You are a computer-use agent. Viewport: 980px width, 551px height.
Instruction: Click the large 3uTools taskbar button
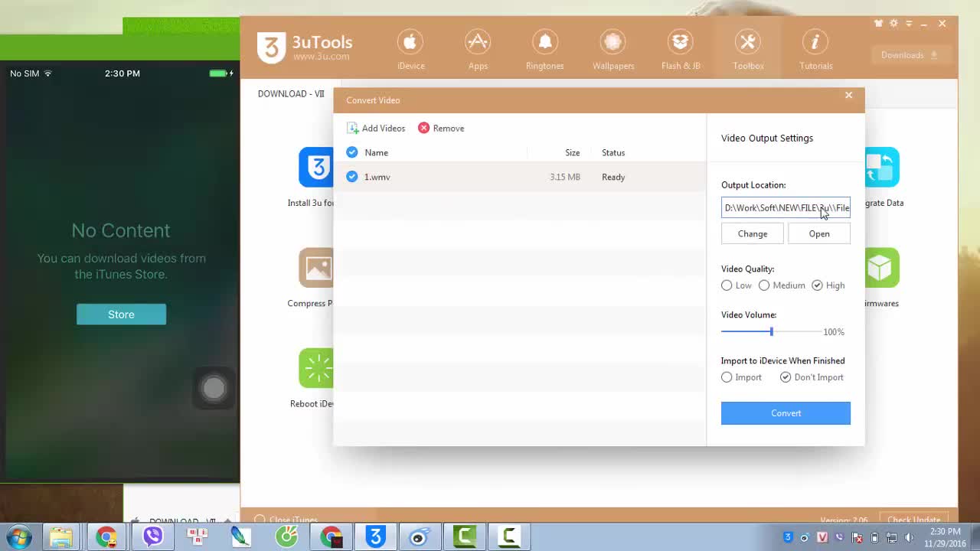click(x=376, y=537)
